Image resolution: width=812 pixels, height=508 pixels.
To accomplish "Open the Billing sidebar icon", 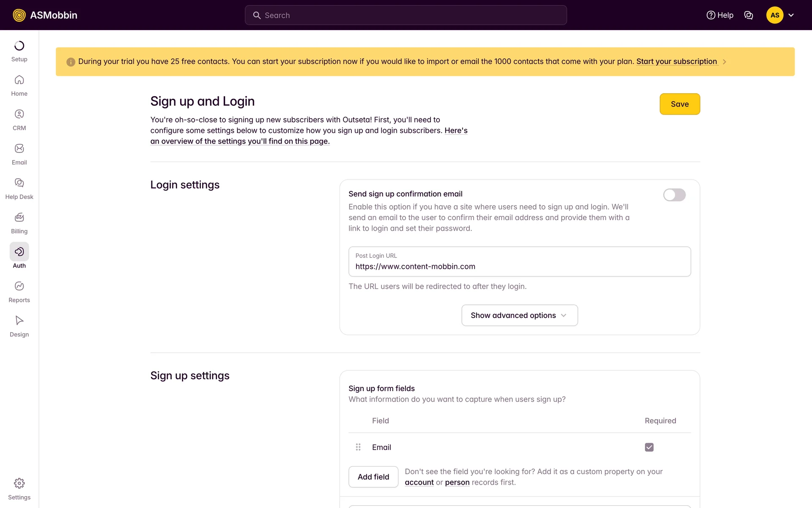I will point(19,218).
